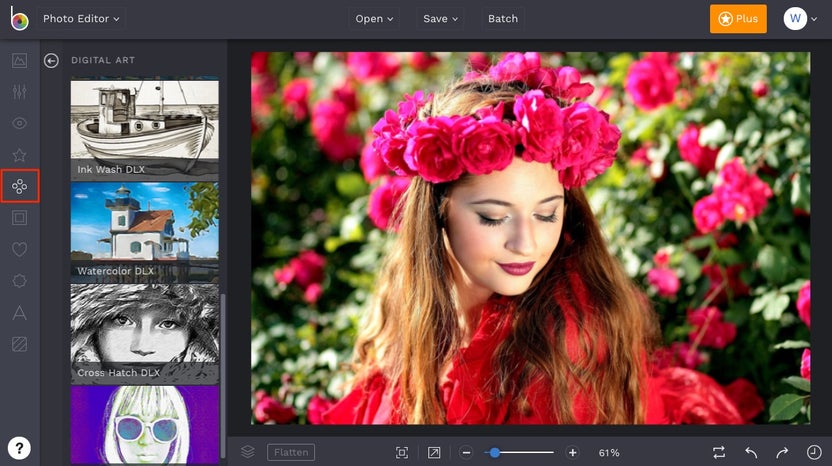Click the fit-to-screen icon
The image size is (832, 466).
click(x=402, y=453)
